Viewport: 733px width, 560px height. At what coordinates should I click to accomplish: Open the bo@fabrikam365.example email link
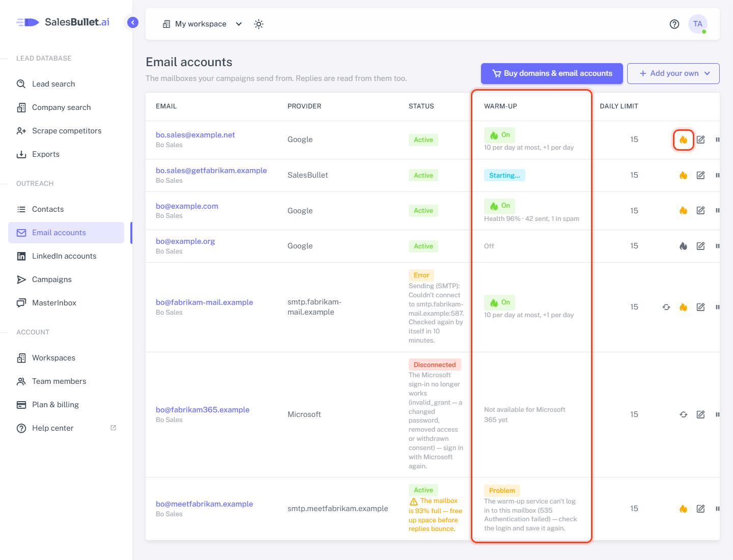point(203,410)
